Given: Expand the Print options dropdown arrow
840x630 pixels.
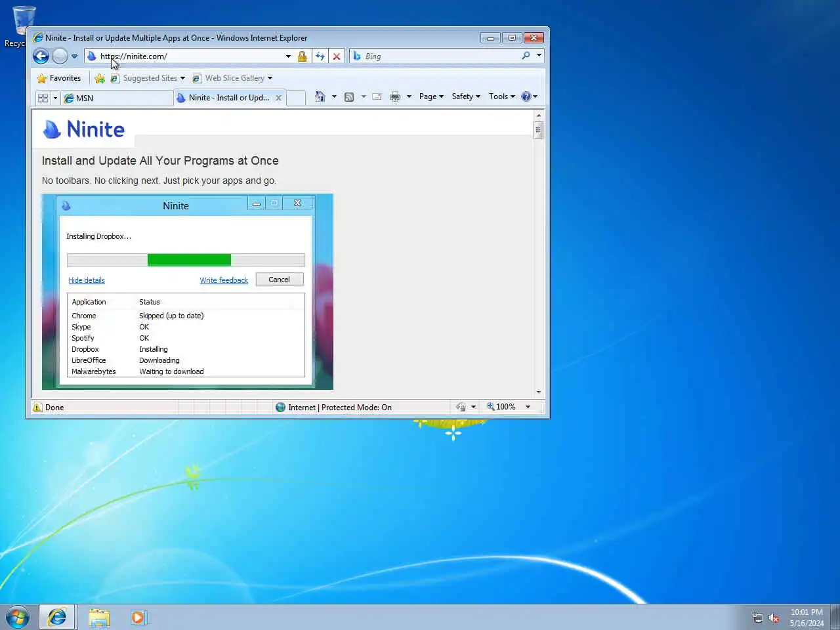Looking at the screenshot, I should click(409, 96).
